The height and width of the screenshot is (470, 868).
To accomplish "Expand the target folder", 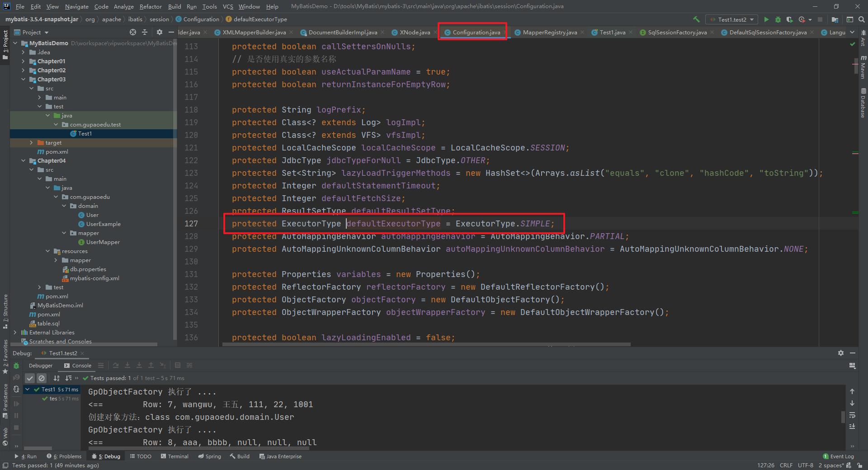I will (x=32, y=142).
